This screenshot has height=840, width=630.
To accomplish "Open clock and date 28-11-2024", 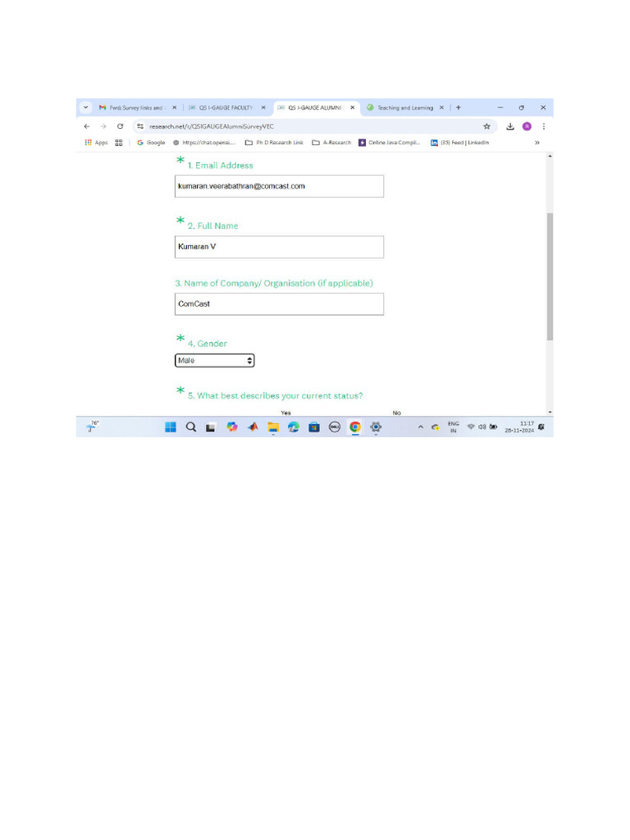I will (519, 427).
